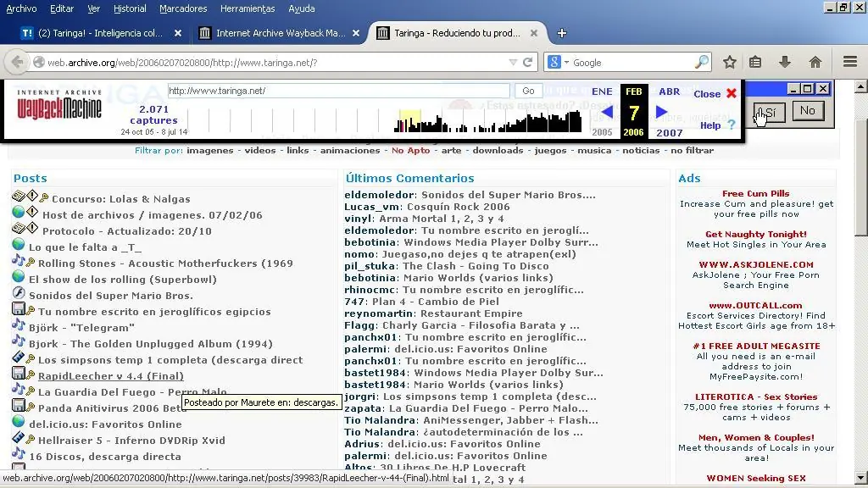Click the globe icon next to del.icio.us post
The height and width of the screenshot is (488, 868).
17,424
